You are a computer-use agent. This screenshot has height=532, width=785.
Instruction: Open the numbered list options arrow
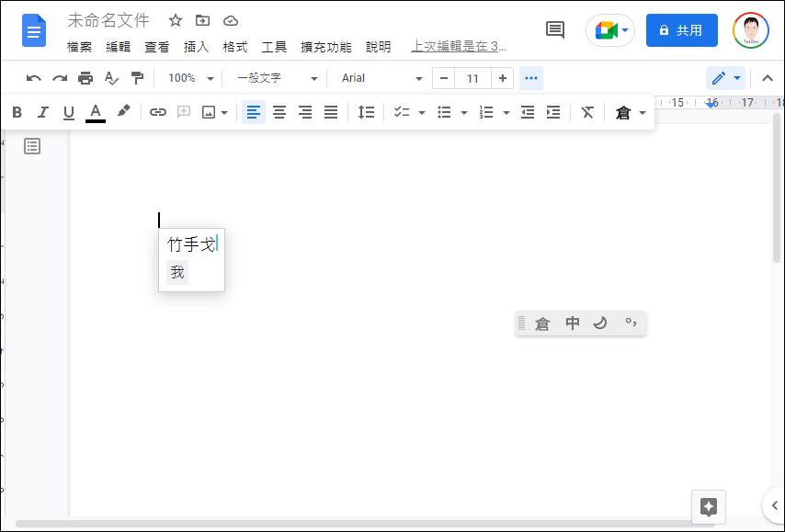pos(506,113)
